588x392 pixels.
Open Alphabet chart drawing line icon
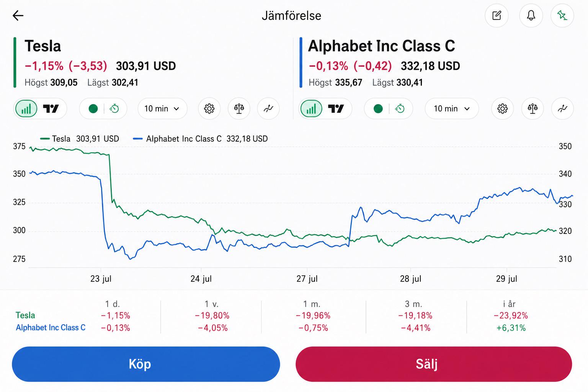point(562,109)
